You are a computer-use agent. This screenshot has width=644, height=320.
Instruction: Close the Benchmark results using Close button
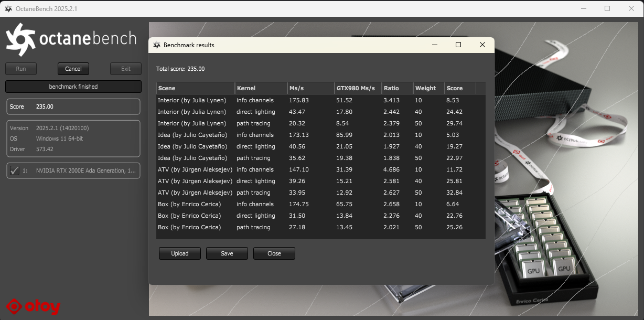[274, 253]
